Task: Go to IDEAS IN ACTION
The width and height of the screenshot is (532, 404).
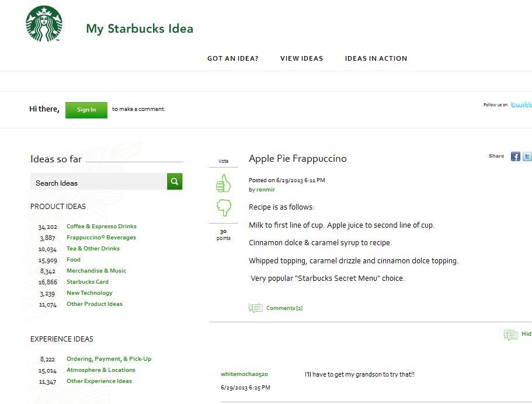Action: click(x=376, y=58)
